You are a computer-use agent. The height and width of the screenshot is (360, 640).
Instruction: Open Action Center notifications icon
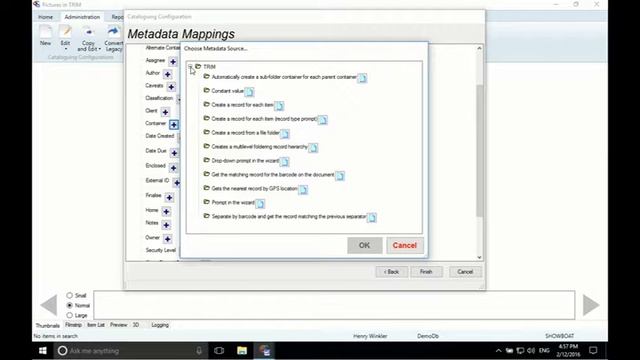[593, 351]
